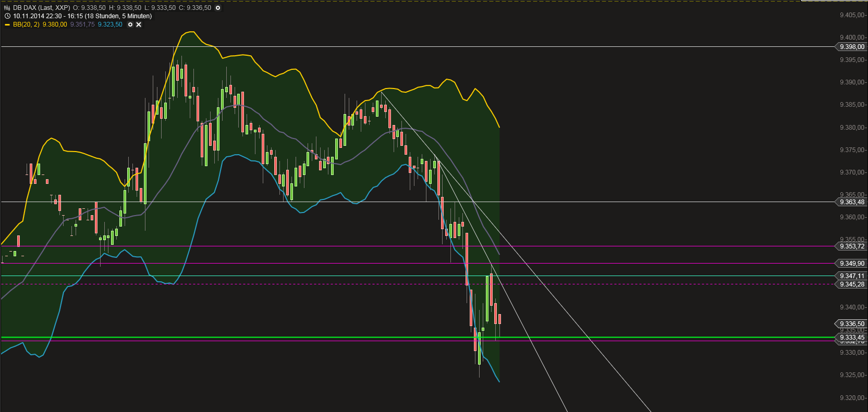Select the 9.345,28 price line label
This screenshot has width=868, height=412.
click(x=851, y=284)
